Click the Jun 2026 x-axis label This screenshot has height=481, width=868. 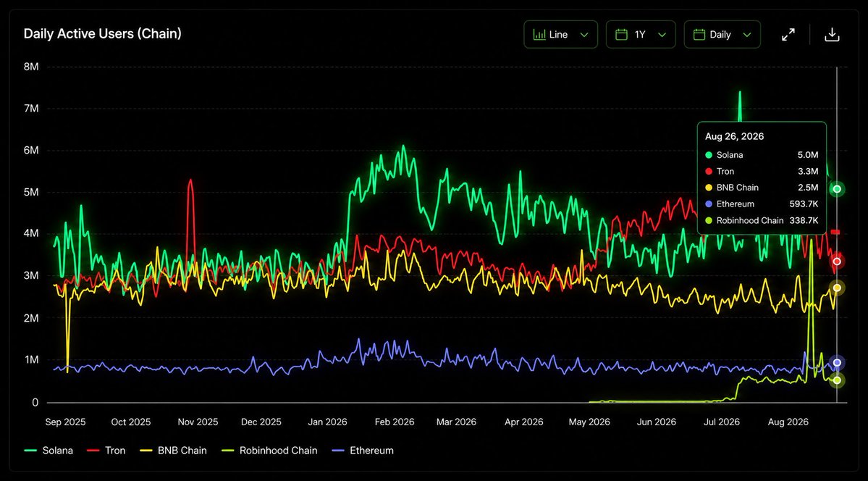point(657,422)
